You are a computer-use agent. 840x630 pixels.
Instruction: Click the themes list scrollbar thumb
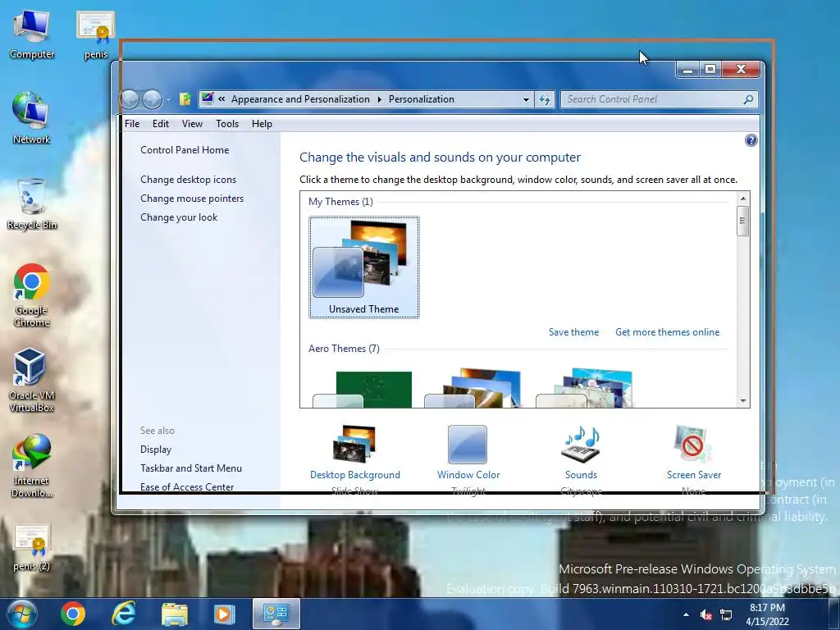coord(742,221)
